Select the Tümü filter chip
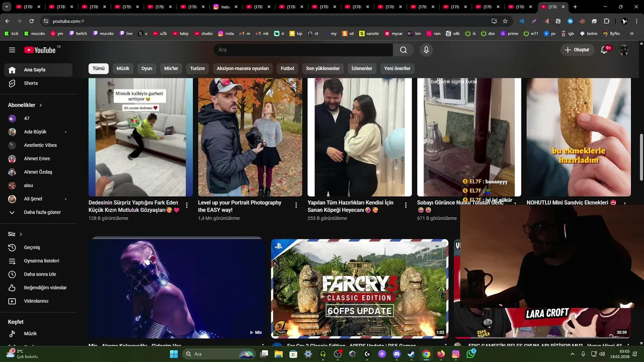The image size is (644, 362). click(x=99, y=68)
